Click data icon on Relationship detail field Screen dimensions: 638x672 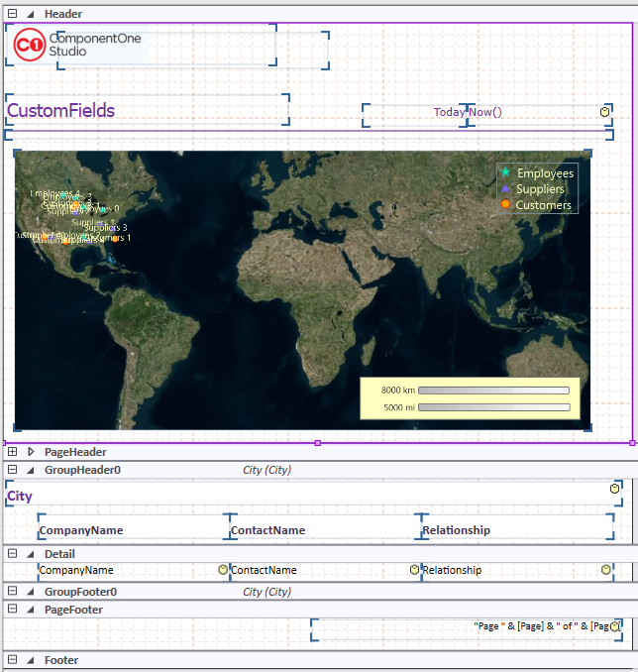pos(605,570)
